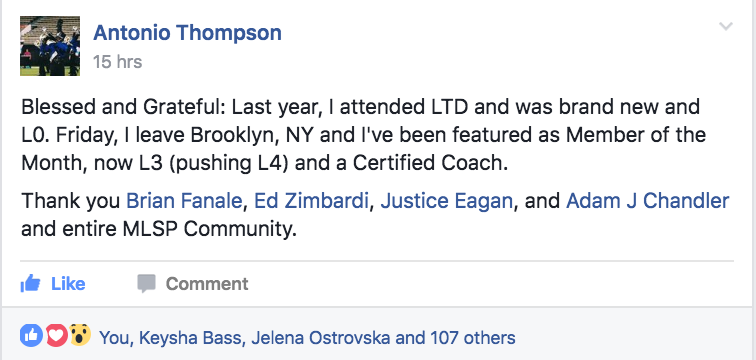Click the wow face reaction icon
The height and width of the screenshot is (360, 756).
tap(80, 335)
